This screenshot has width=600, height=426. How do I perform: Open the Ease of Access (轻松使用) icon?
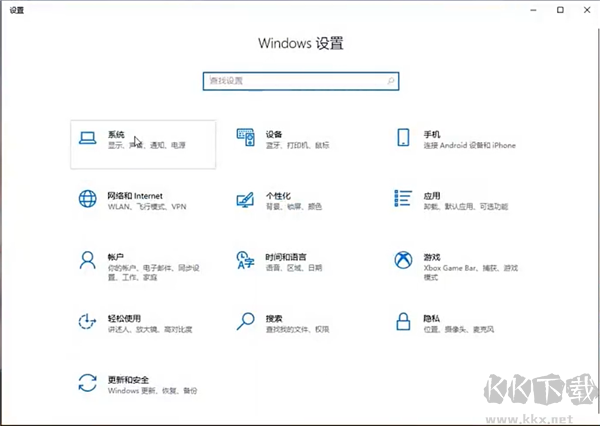click(87, 322)
